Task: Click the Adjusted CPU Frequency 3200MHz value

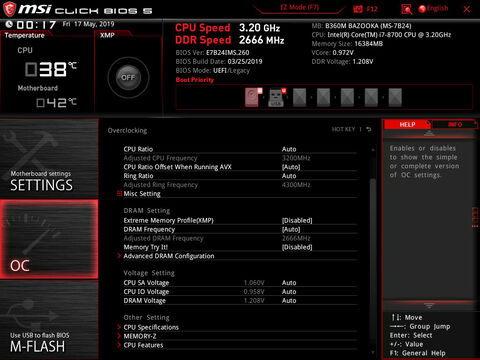Action: (296, 158)
